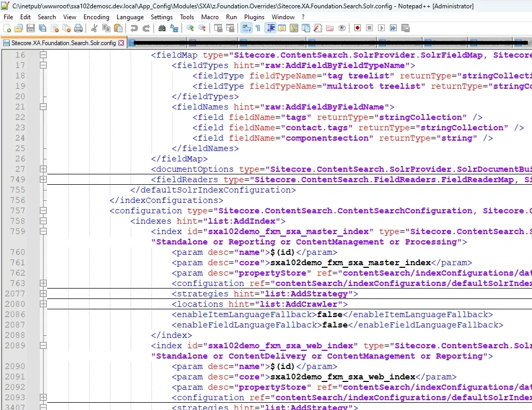This screenshot has width=532, height=410.
Task: Toggle Word Wrap in the toolbar
Action: click(246, 28)
